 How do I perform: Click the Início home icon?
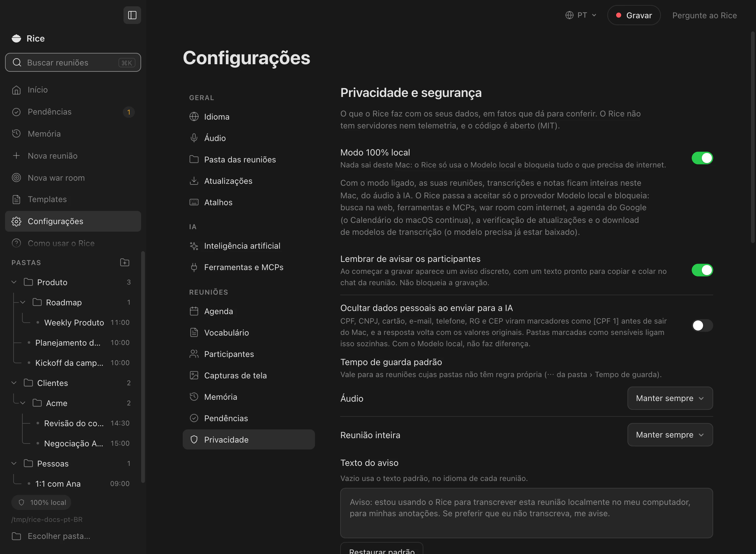click(16, 90)
